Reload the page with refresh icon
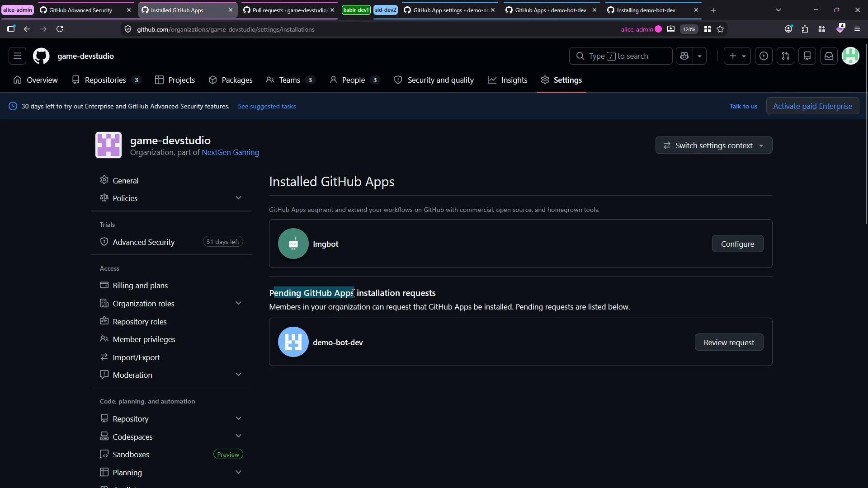This screenshot has height=488, width=868. coord(60,29)
